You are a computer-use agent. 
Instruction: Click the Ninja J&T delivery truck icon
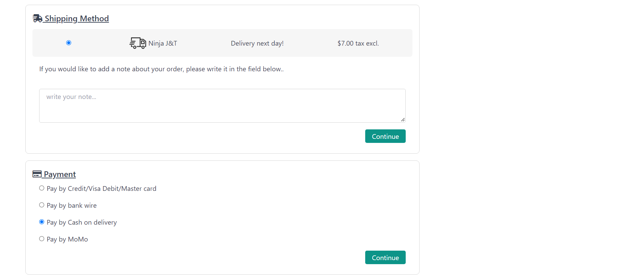(x=138, y=43)
